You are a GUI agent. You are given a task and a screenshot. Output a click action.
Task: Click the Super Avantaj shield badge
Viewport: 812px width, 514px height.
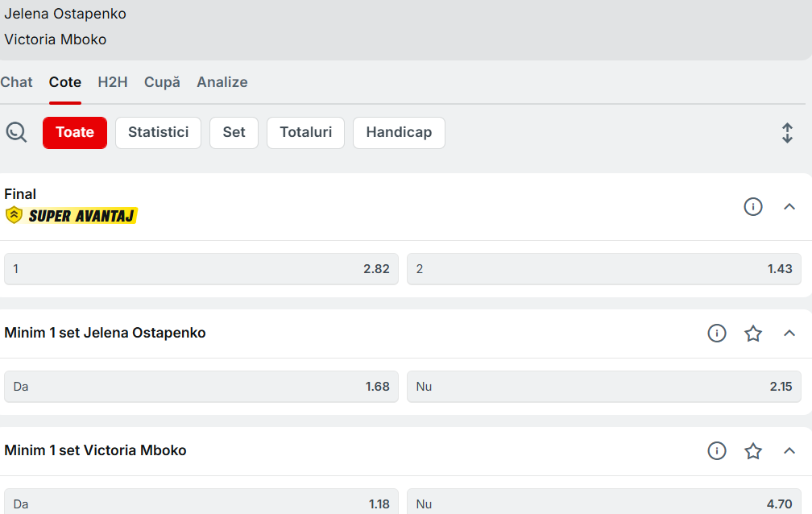coord(14,215)
